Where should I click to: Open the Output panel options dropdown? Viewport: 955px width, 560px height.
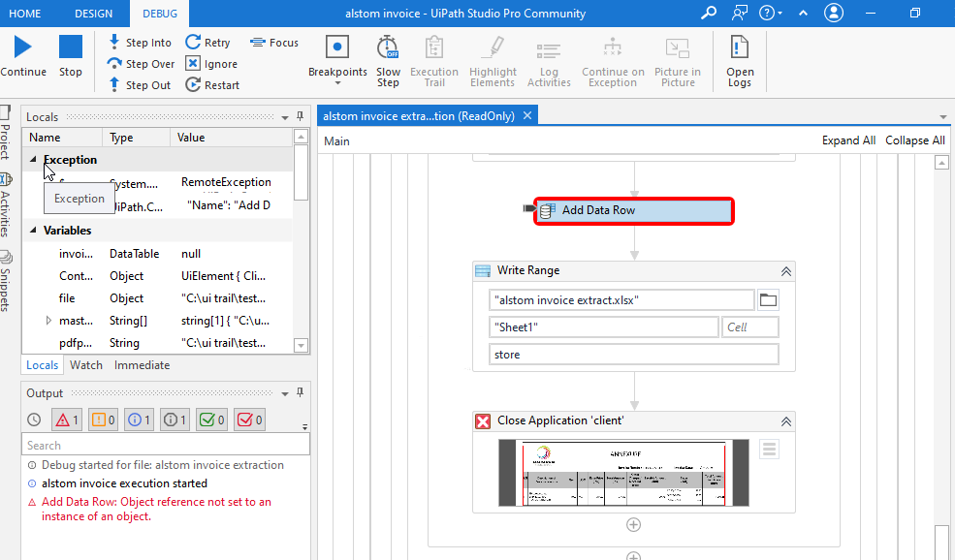(285, 393)
